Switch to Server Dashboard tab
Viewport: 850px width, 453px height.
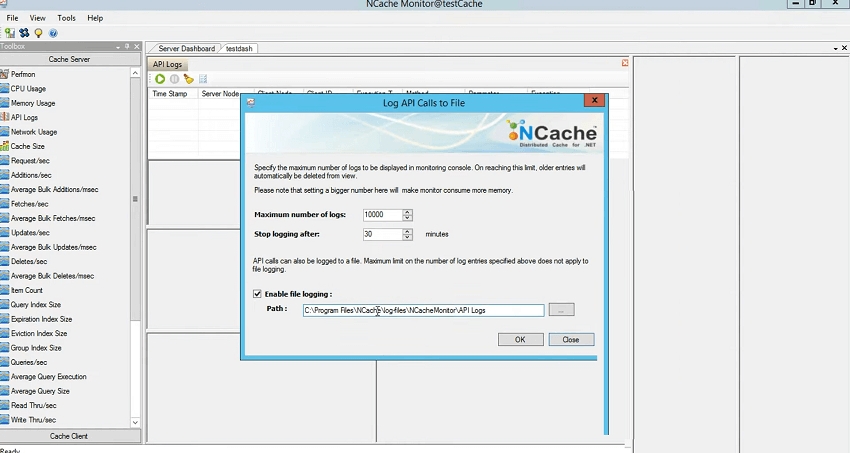185,48
